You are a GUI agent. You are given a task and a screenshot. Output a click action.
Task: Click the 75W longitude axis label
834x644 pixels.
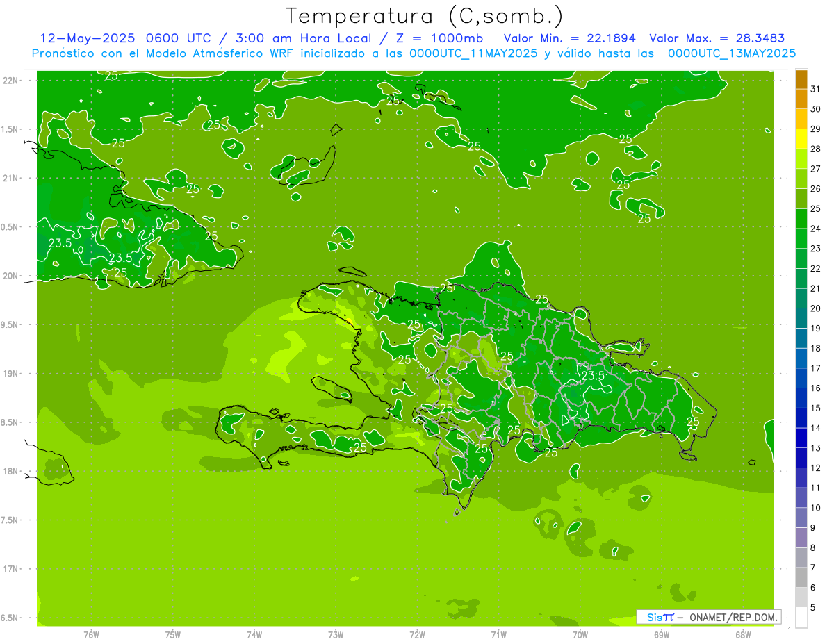(x=173, y=634)
